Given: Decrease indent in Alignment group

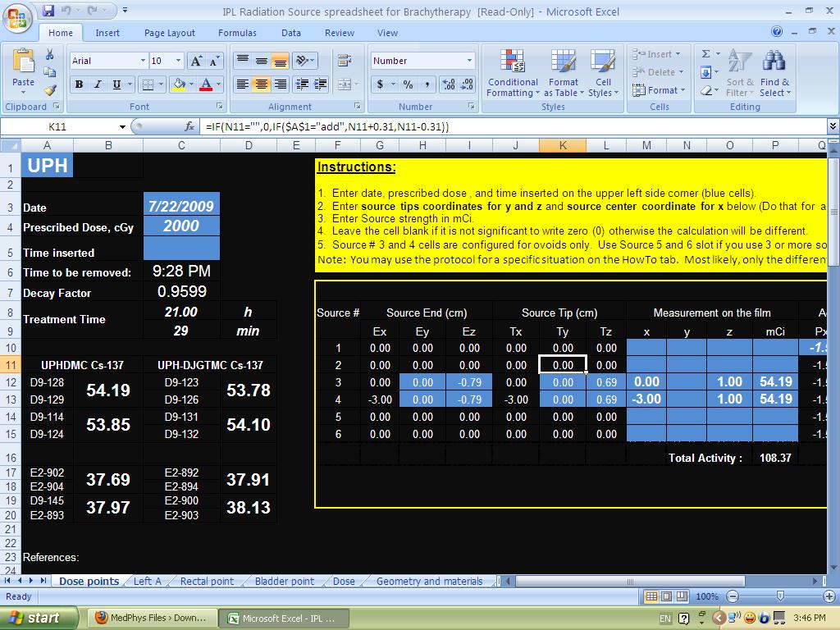Looking at the screenshot, I should click(x=302, y=84).
